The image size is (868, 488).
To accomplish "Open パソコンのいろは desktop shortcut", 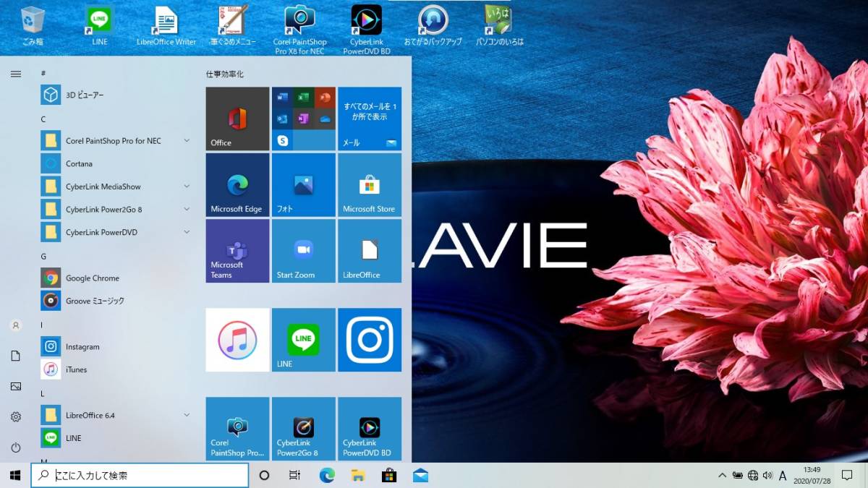I will point(499,25).
